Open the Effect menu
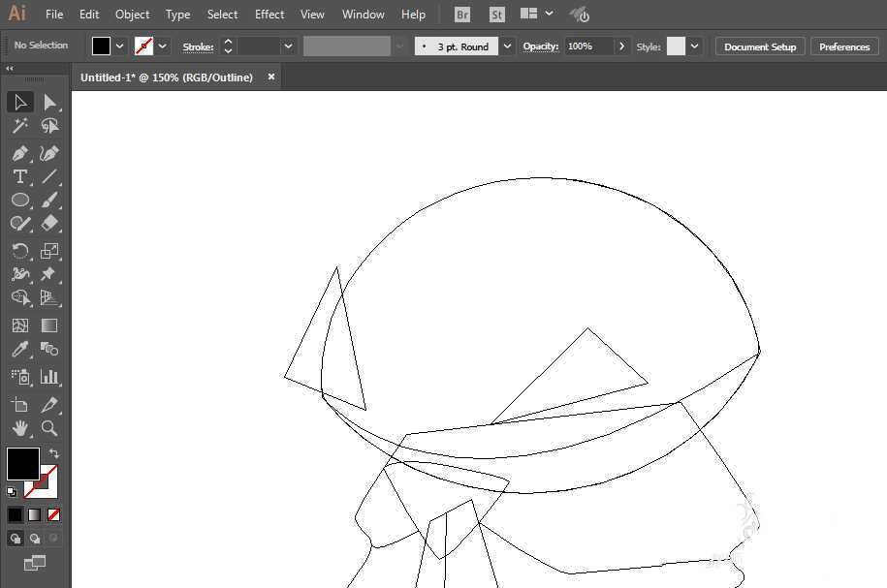The width and height of the screenshot is (887, 588). click(x=269, y=15)
